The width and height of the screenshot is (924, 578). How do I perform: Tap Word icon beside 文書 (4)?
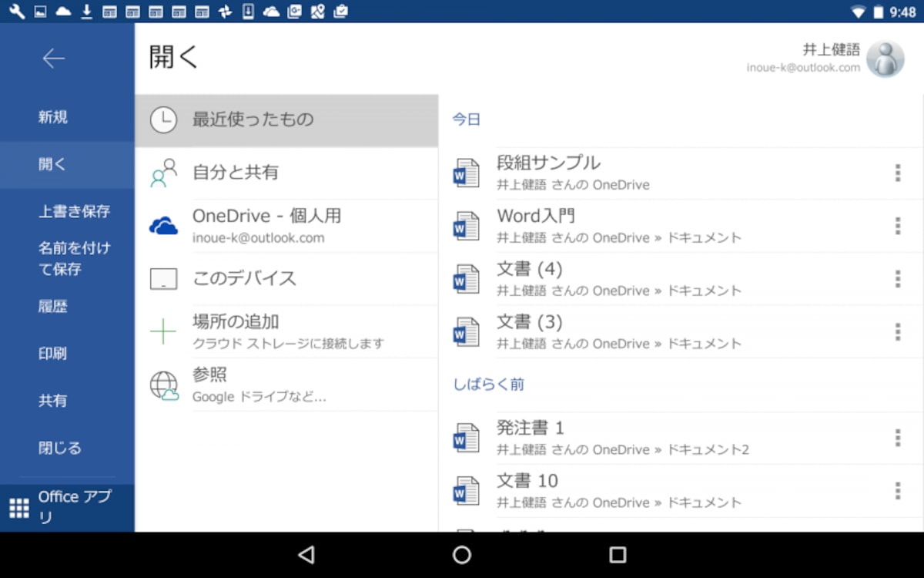point(466,279)
